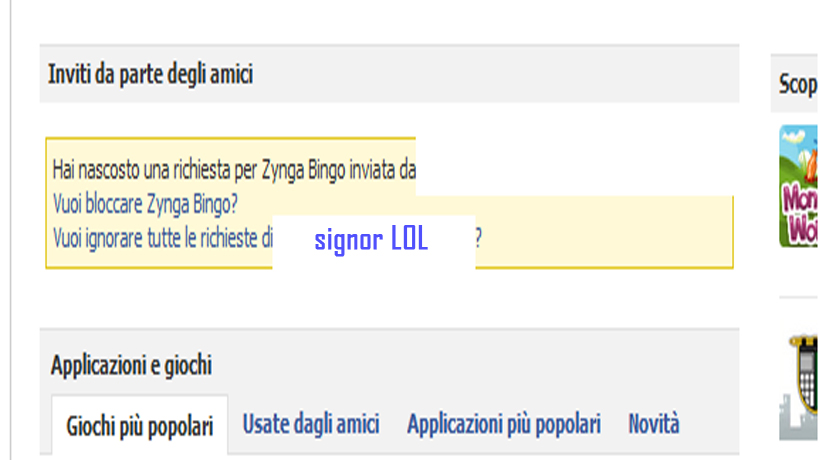The height and width of the screenshot is (460, 819).
Task: Click the divider line between sidebar games
Action: (798, 298)
